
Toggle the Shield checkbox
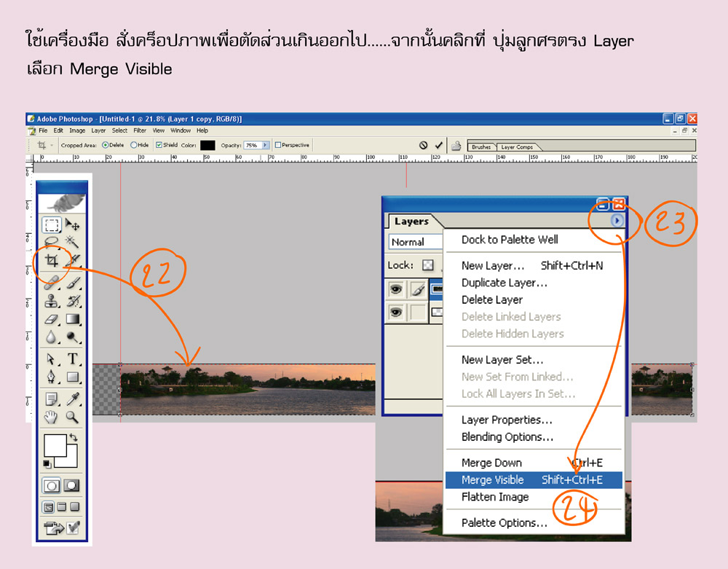(x=159, y=145)
